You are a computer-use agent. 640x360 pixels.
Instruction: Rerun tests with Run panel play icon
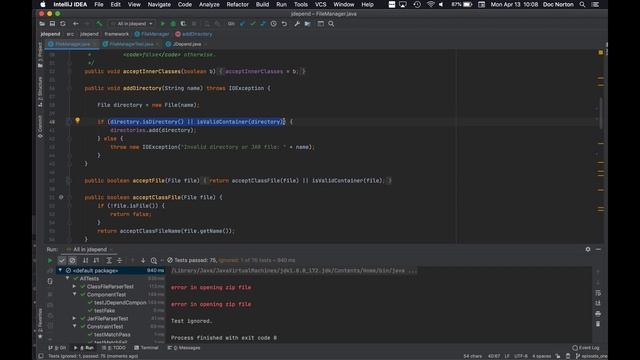tap(50, 260)
